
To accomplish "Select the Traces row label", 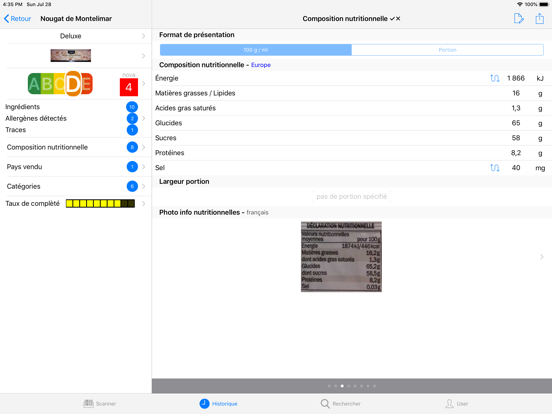I will click(x=15, y=130).
